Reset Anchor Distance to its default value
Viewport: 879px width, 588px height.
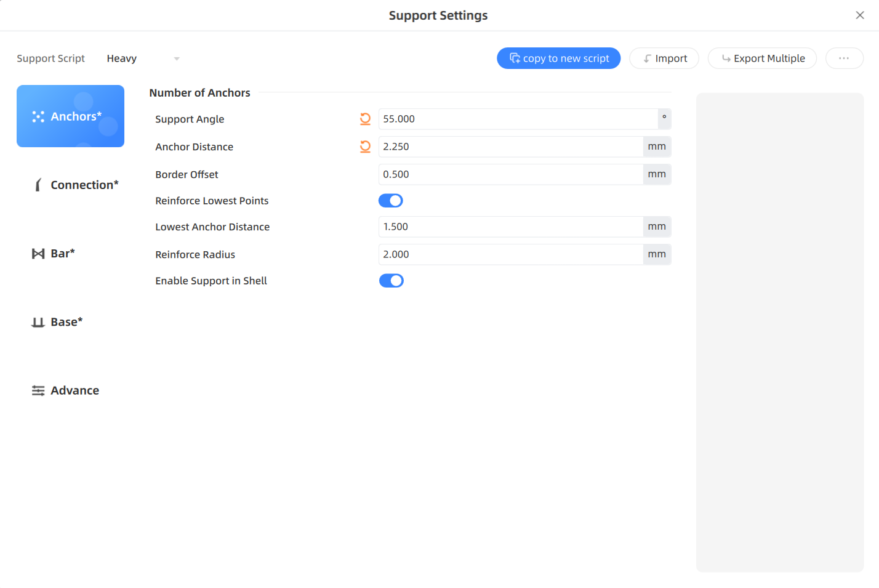pyautogui.click(x=365, y=147)
